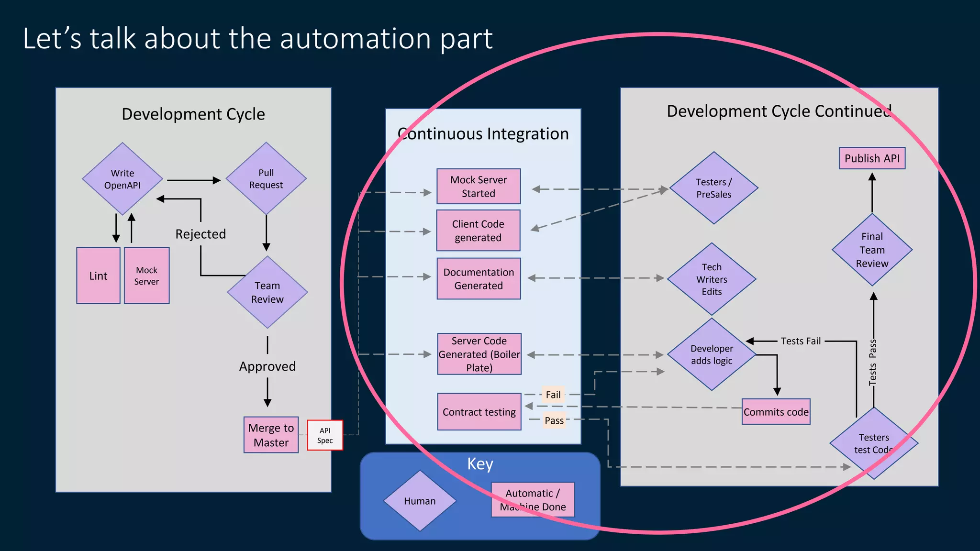Click the Client Code generated box
The width and height of the screenshot is (980, 551).
click(478, 231)
